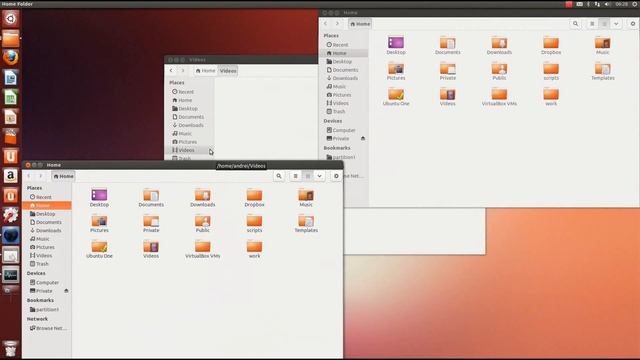The height and width of the screenshot is (360, 640).
Task: Open work folder in front Home window
Action: 254,249
